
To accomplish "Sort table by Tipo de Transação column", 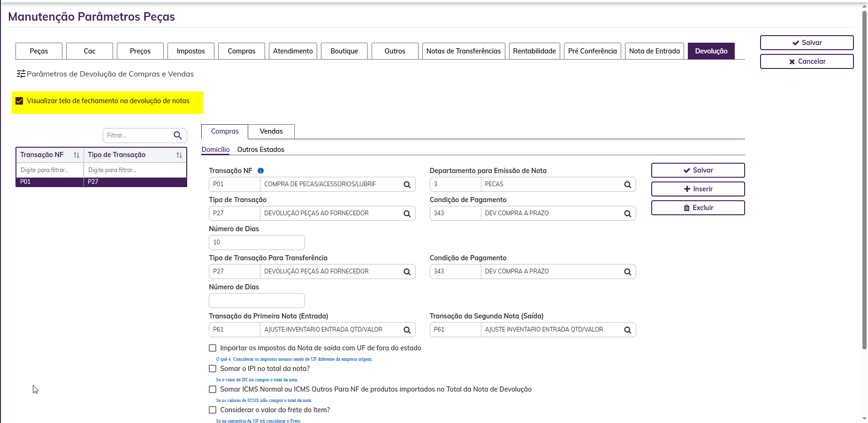I will pos(179,155).
